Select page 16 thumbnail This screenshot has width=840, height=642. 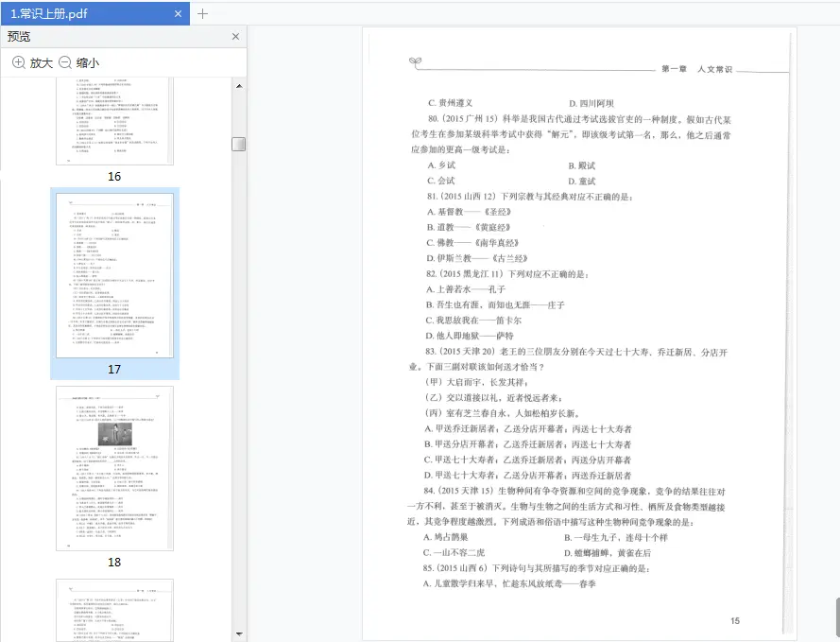tap(114, 121)
